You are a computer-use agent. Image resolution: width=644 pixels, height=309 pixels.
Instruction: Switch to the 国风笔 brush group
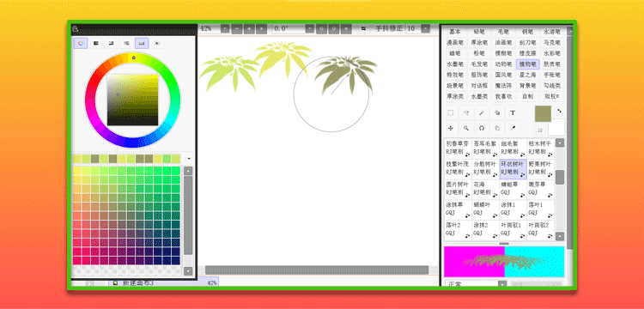[x=503, y=75]
